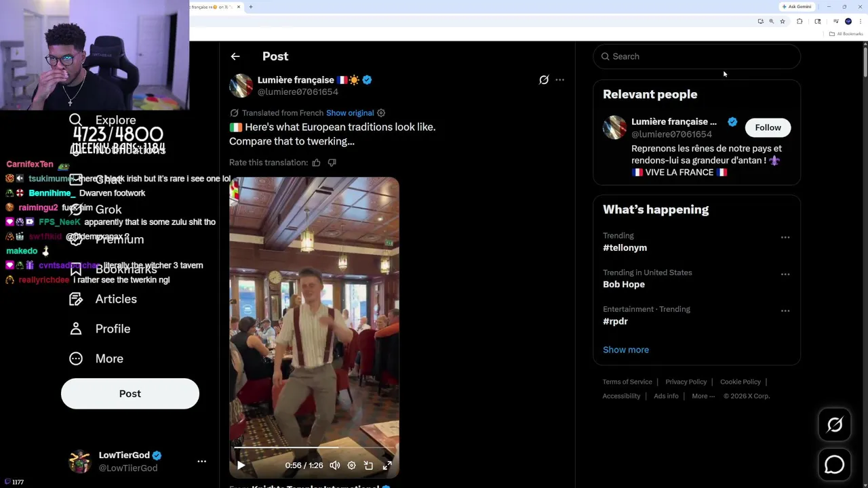868x488 pixels.
Task: Open a new browser tab
Action: [x=251, y=7]
